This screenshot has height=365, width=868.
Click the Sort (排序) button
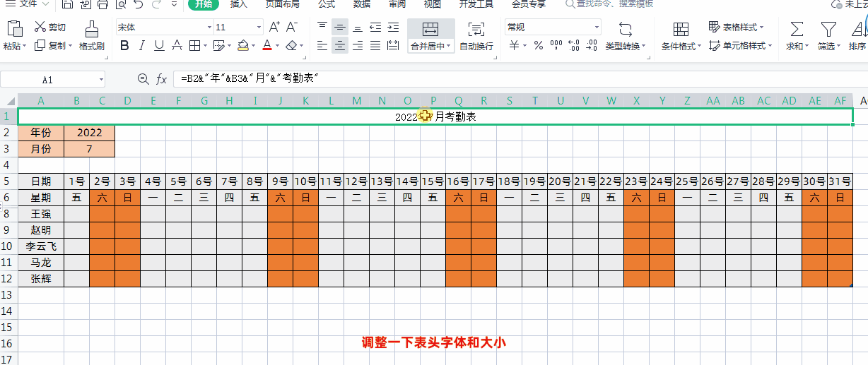pos(857,36)
